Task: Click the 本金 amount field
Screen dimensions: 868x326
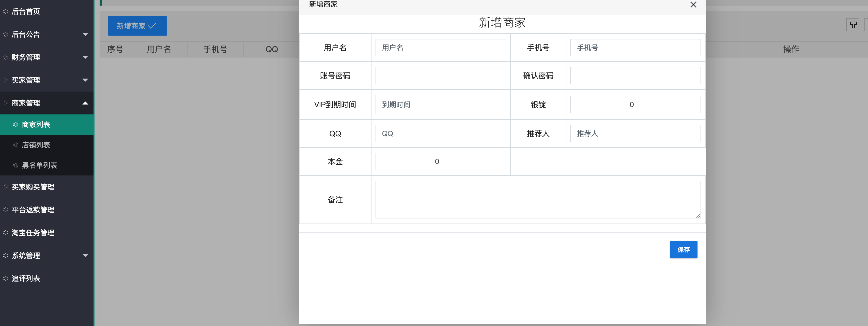Action: 440,161
